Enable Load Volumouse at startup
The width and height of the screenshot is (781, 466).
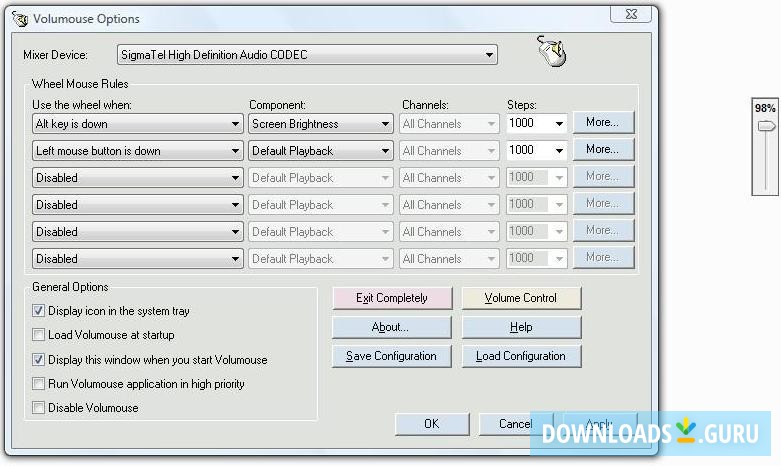click(39, 335)
